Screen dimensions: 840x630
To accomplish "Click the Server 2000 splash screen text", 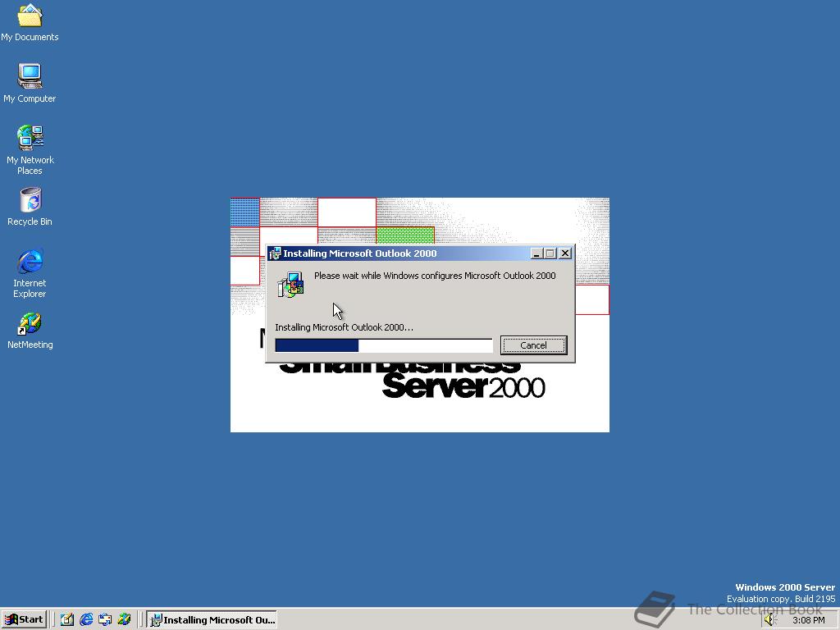I will [x=463, y=387].
